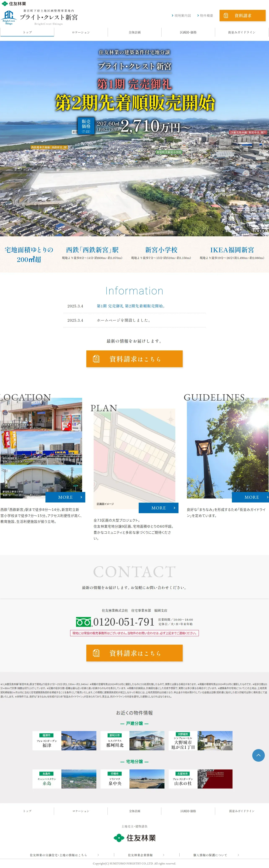Screen dimensions: 269x868
Task: Click the 住友林業 logo at top left
Action: click(14, 3)
